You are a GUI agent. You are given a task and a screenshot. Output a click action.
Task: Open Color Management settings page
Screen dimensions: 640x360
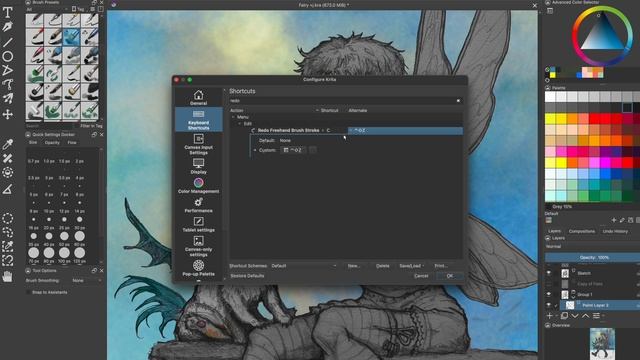pyautogui.click(x=198, y=185)
